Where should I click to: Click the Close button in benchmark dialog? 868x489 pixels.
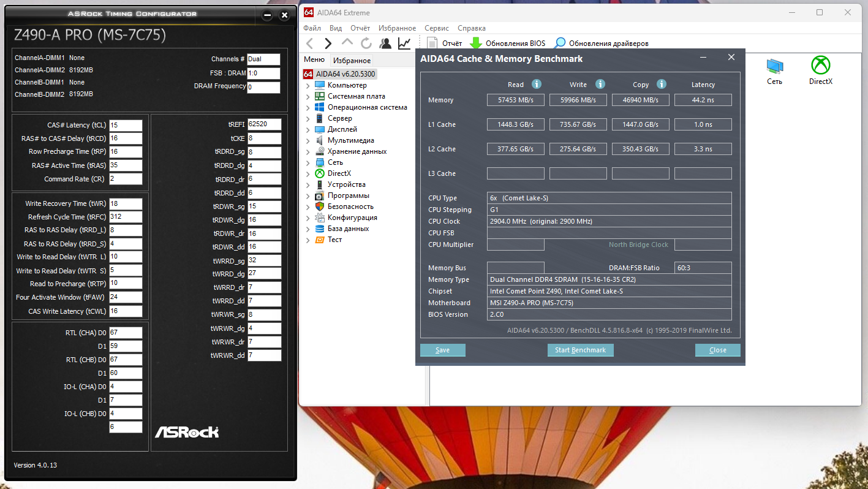718,350
